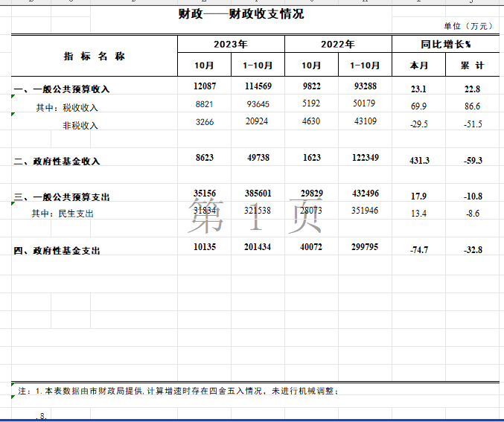504x422 pixels.
Task: Click the cell containing 29829
Action: point(312,194)
